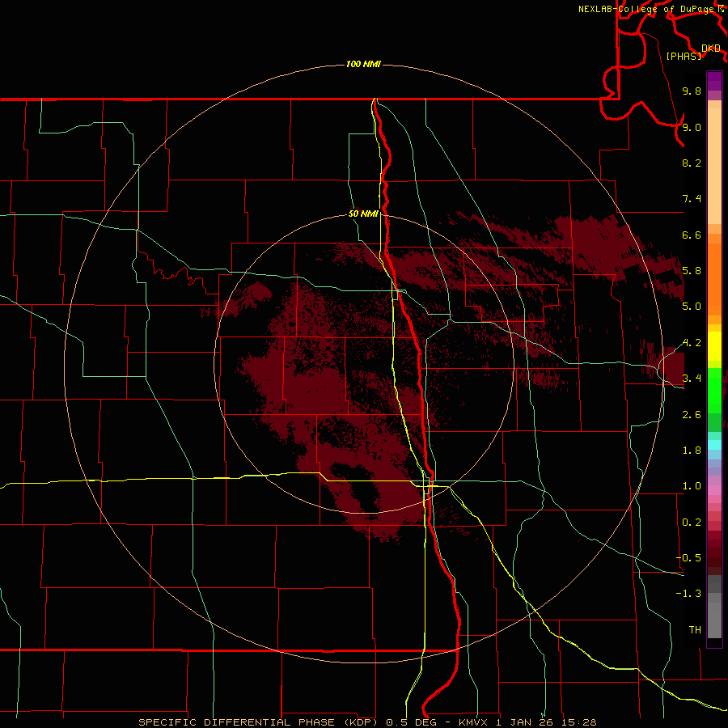Click the NEXLAB-College of DuPage credit text
The image size is (728, 728).
645,9
